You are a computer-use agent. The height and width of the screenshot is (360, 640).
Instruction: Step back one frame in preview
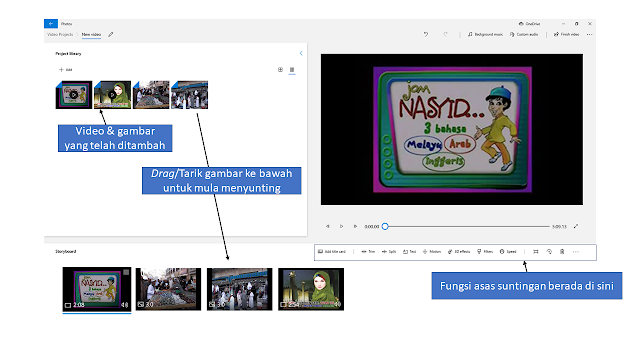[327, 226]
